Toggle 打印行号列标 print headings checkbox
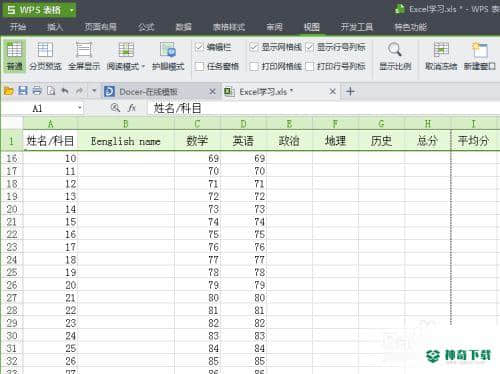 point(310,66)
